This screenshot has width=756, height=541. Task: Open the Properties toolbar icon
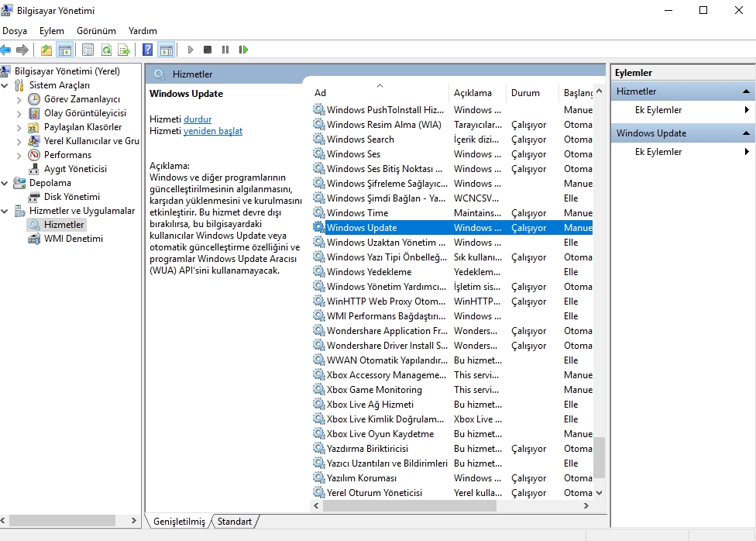click(x=88, y=50)
